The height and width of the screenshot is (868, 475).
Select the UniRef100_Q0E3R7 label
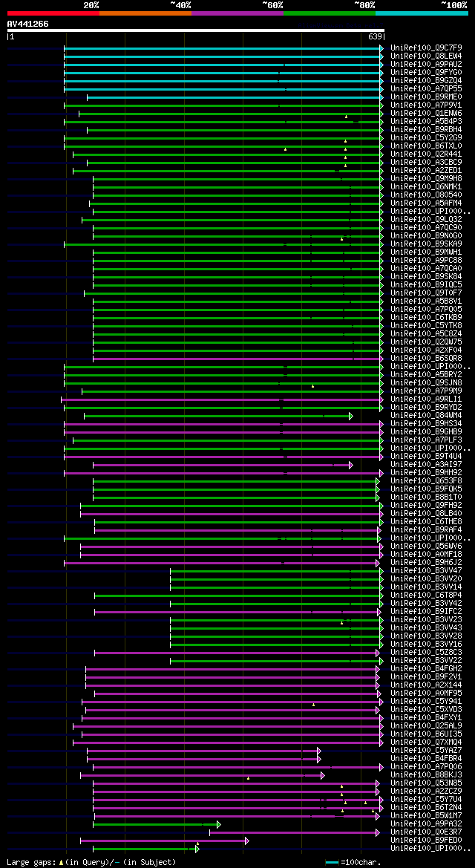click(x=426, y=832)
